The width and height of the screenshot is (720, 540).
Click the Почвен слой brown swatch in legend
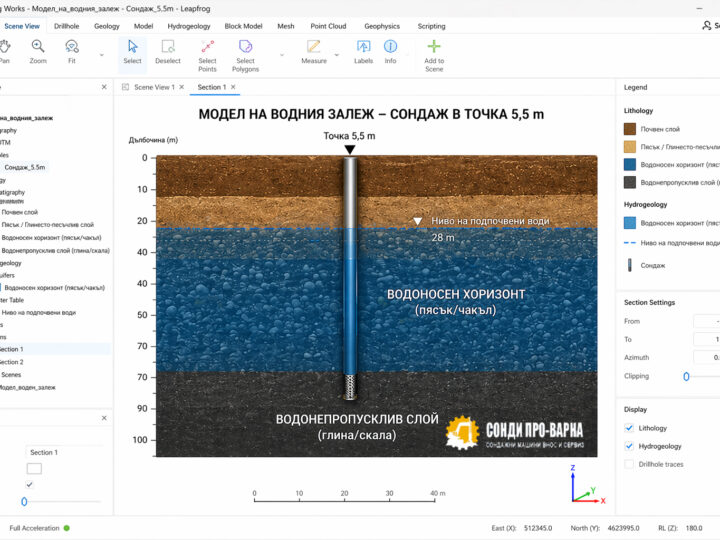pos(630,129)
